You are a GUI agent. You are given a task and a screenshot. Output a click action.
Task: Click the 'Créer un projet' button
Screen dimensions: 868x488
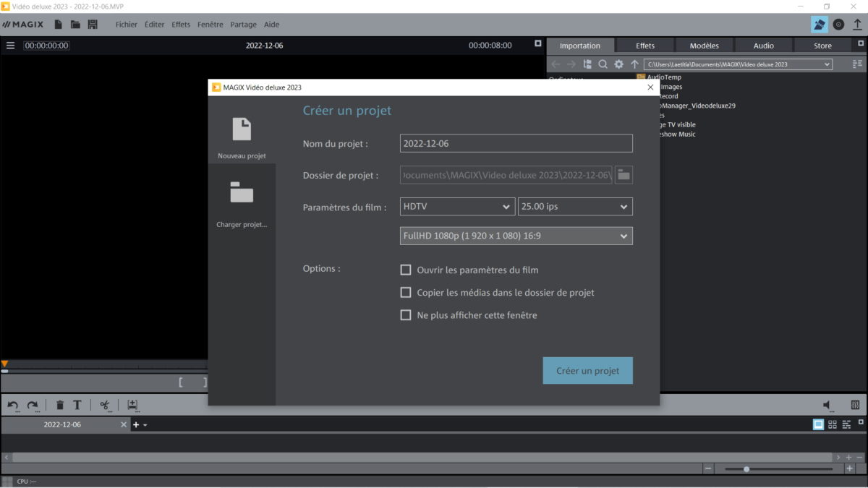pos(588,371)
